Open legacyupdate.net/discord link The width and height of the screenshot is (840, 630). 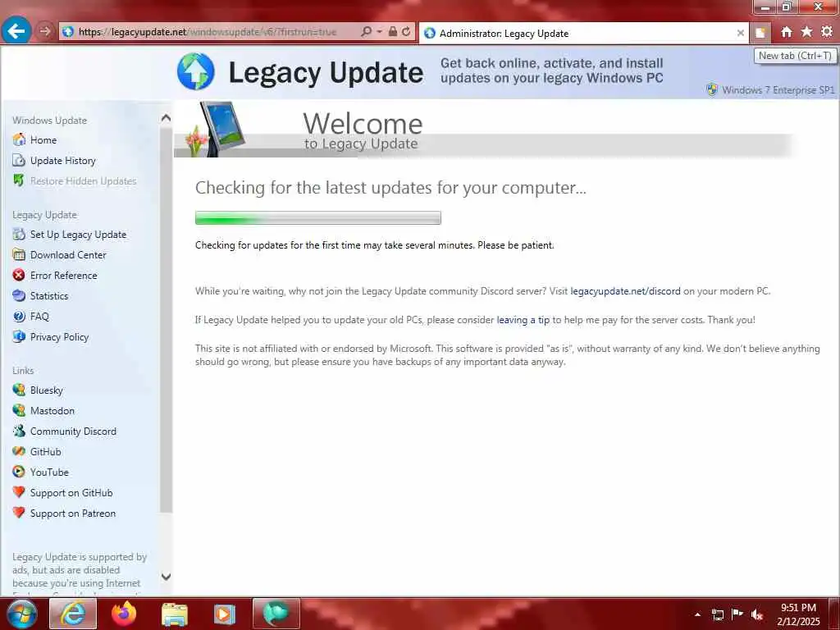(x=625, y=291)
